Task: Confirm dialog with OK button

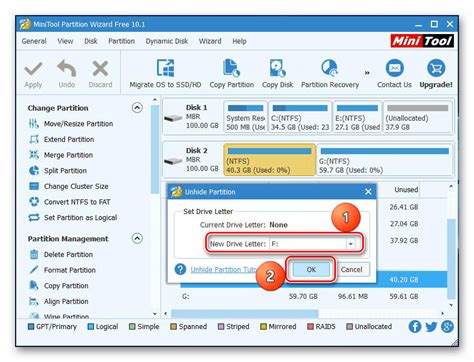Action: 311,269
